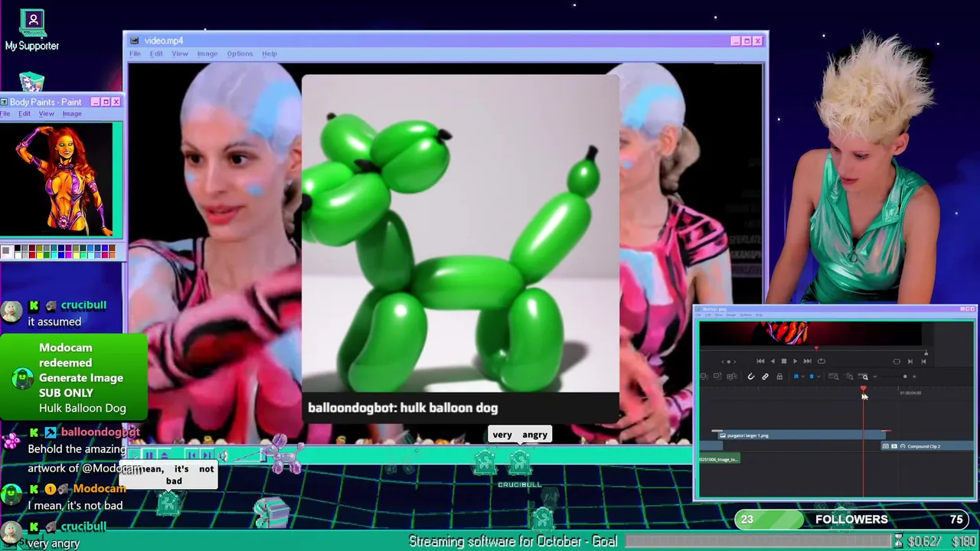Pick the cyan swatch in Paint palette
980x551 pixels.
[x=54, y=255]
